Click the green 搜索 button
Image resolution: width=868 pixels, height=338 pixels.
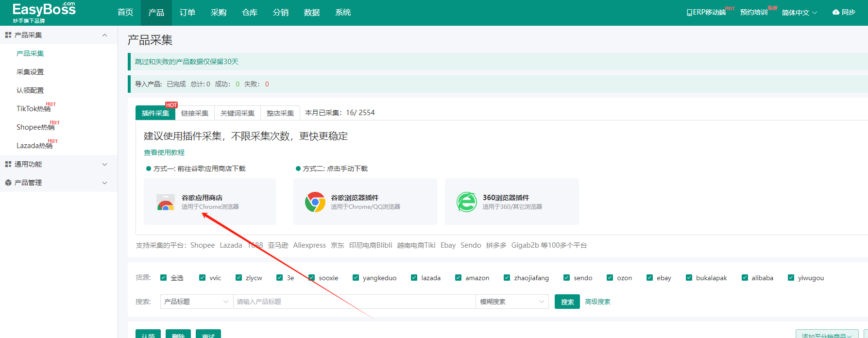[567, 302]
